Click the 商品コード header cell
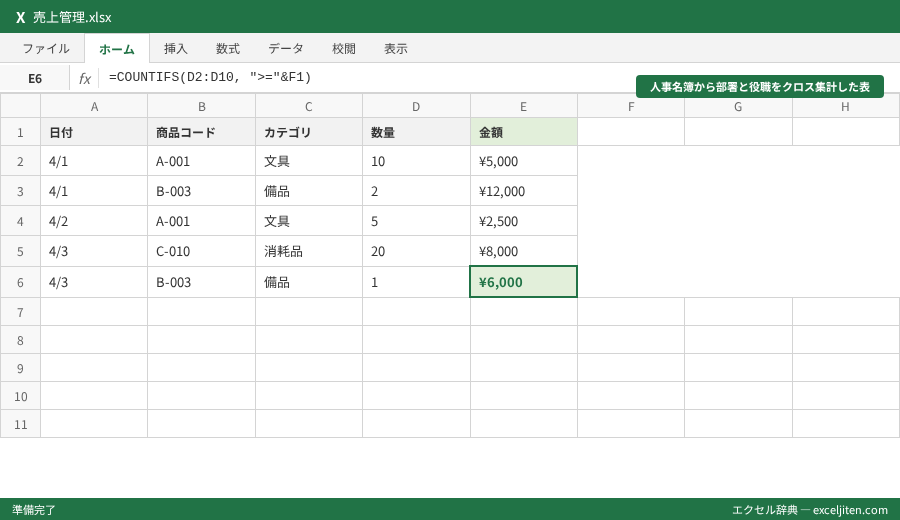The image size is (900, 520). click(201, 132)
